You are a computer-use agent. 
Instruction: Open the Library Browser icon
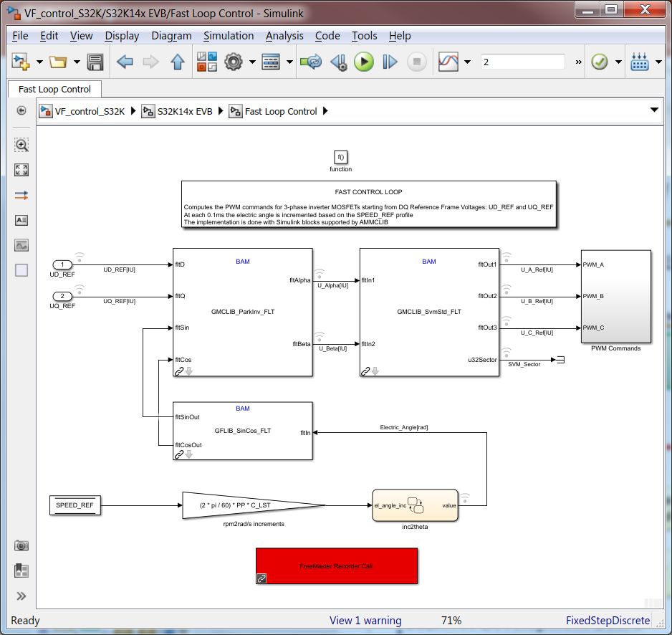pyautogui.click(x=207, y=62)
